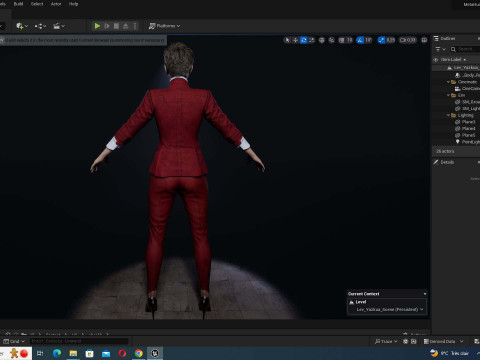Toggle visibility eye column in Outliner header
This screenshot has width=480, height=360.
coord(435,60)
